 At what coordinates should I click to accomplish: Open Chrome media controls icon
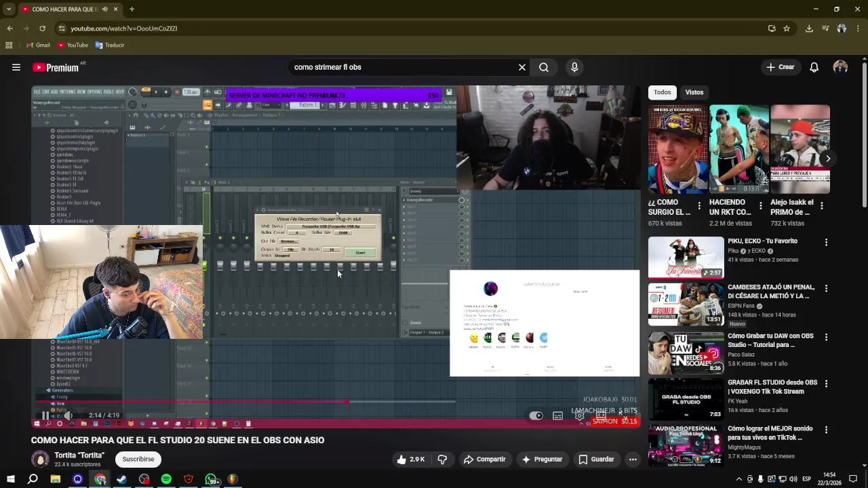(825, 28)
